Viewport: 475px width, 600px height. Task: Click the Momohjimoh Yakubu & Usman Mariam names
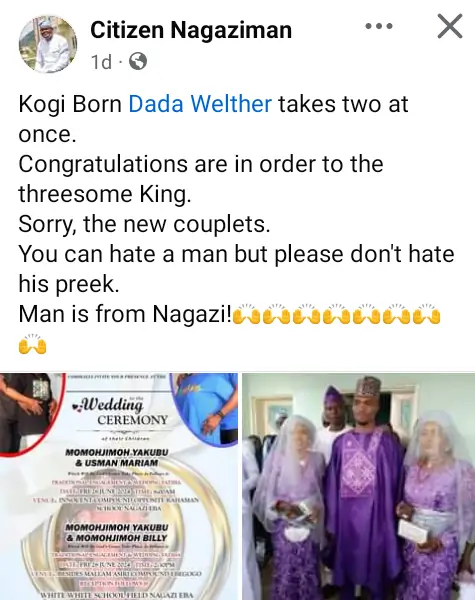[117, 457]
